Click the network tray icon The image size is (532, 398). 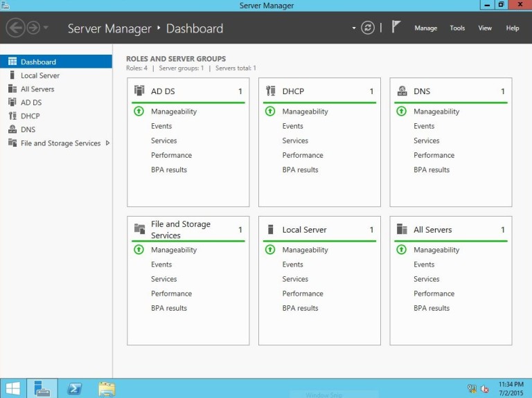click(472, 388)
